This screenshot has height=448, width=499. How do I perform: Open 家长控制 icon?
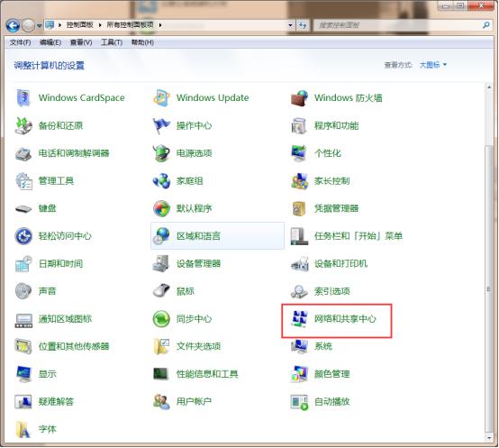(x=299, y=181)
